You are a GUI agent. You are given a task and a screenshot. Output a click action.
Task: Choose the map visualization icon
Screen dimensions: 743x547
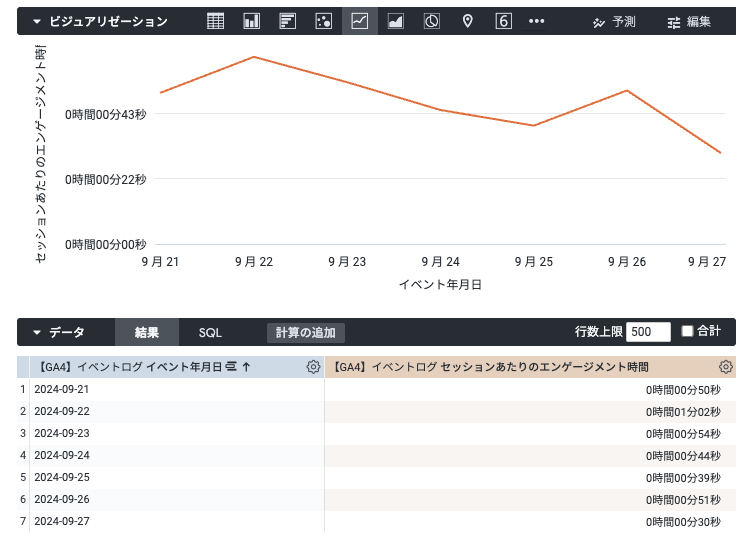pos(467,21)
